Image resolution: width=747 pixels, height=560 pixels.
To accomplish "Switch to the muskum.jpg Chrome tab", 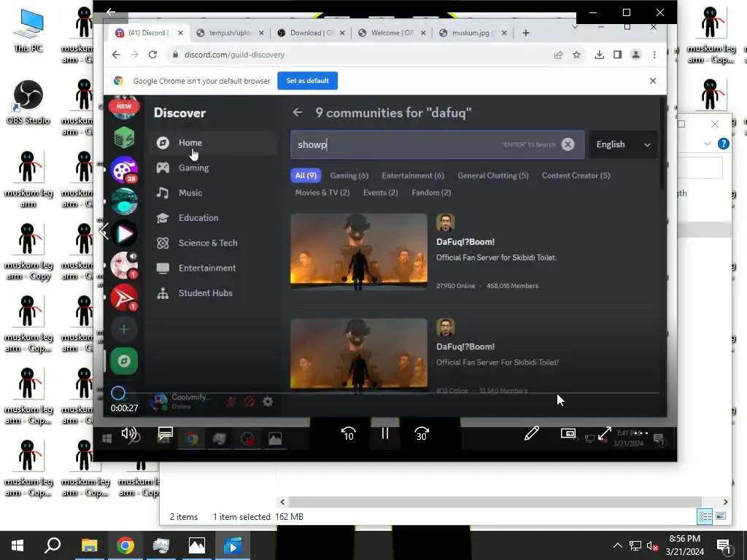I will tap(472, 33).
